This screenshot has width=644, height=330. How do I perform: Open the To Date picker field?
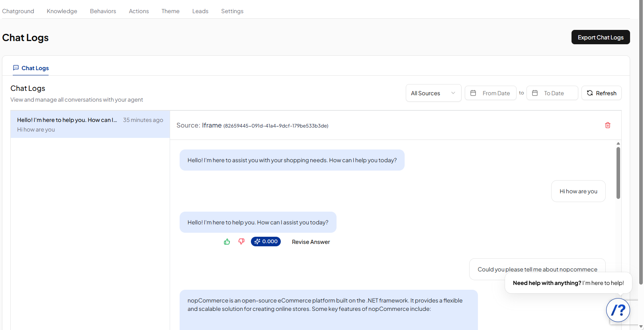coord(552,93)
